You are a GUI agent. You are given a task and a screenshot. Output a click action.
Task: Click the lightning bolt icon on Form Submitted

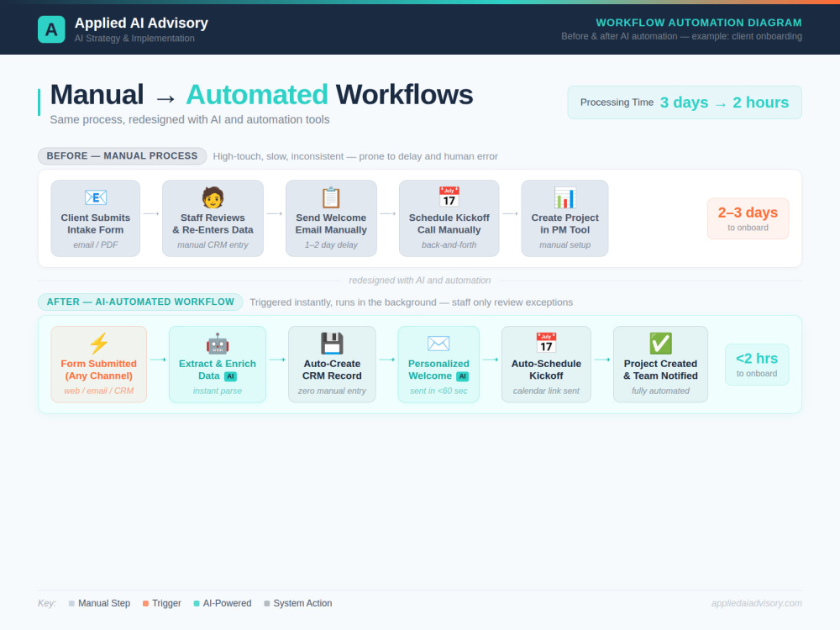click(98, 344)
